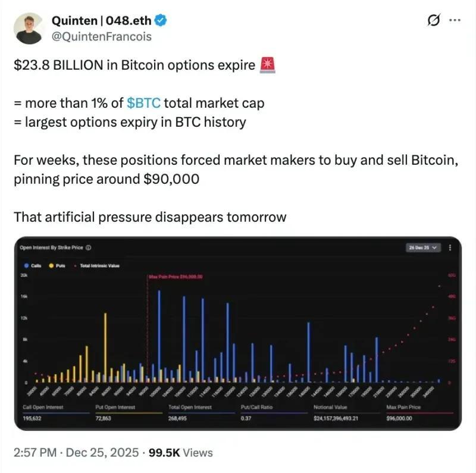This screenshot has width=476, height=473.
Task: Click the Quinten | 048.eth display name
Action: point(101,20)
